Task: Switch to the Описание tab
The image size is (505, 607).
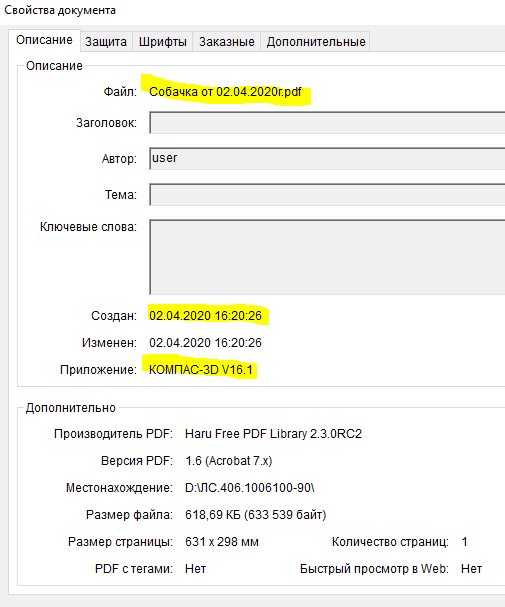Action: 44,40
